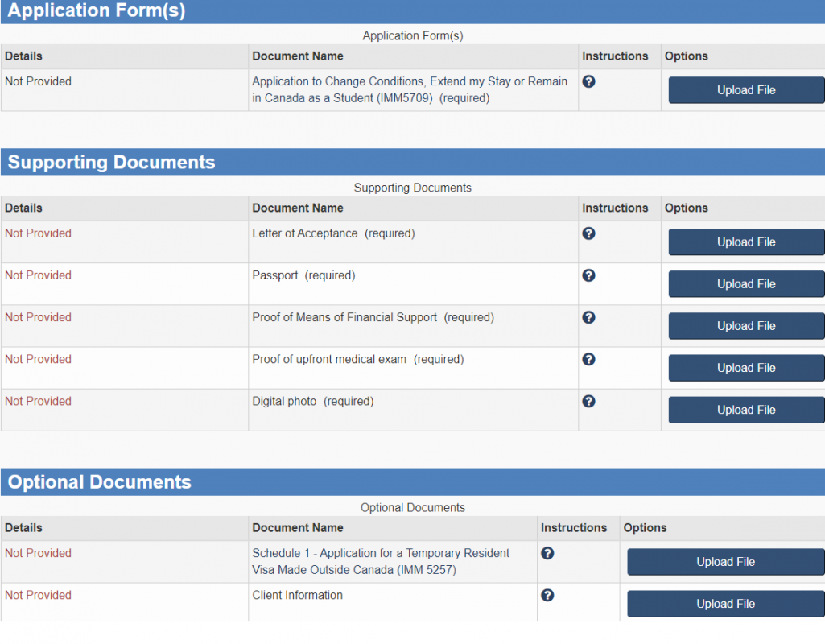This screenshot has height=644, width=825.
Task: Open Digital photo instructions icon
Action: click(x=588, y=401)
